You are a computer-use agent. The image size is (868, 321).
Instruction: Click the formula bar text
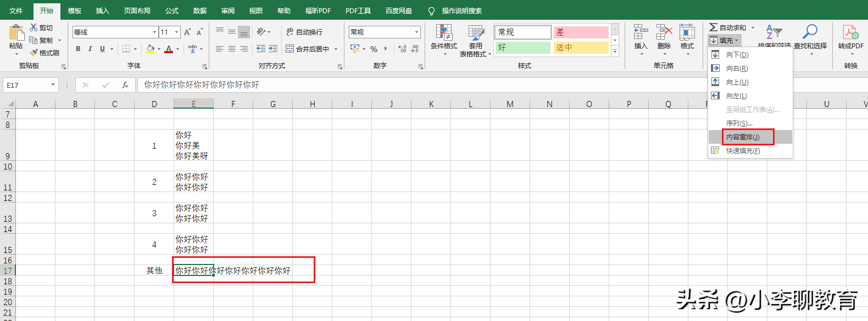(202, 85)
